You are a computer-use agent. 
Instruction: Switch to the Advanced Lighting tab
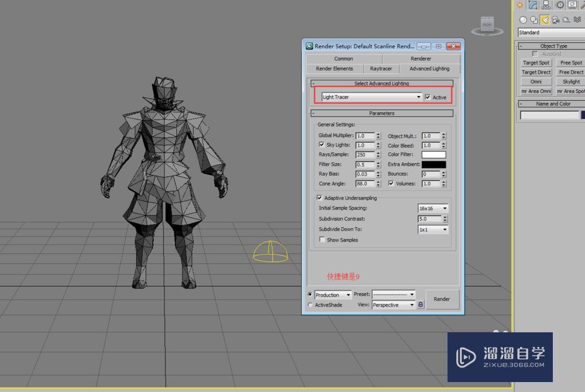pos(429,68)
